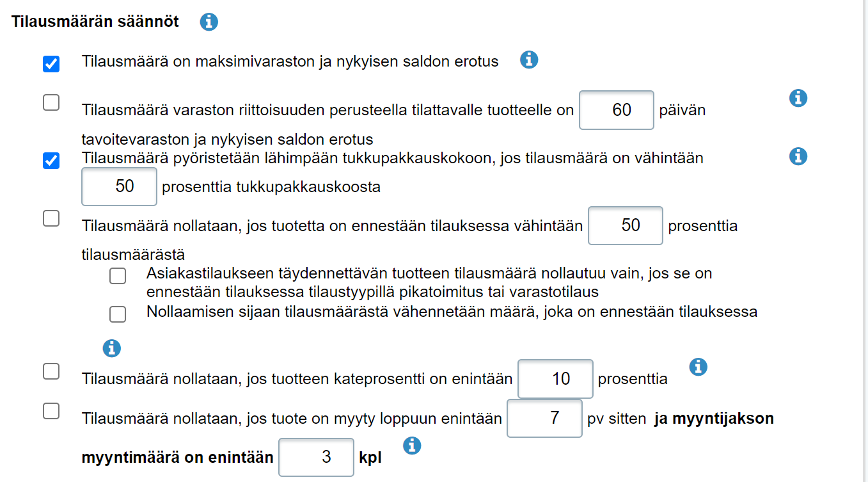Click the myyntimäärä 'kpl' input field
Image resolution: width=868 pixels, height=482 pixels.
tap(317, 457)
